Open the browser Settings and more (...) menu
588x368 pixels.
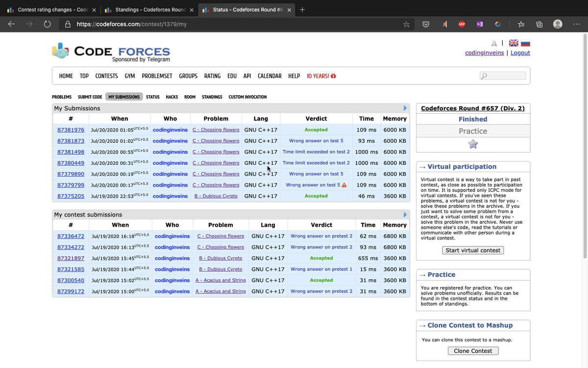(x=576, y=24)
